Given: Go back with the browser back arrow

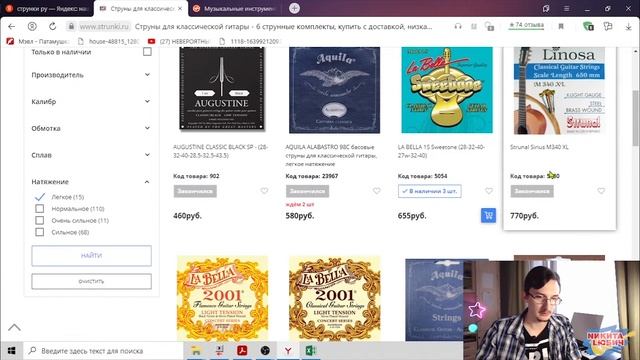Looking at the screenshot, I should [11, 27].
